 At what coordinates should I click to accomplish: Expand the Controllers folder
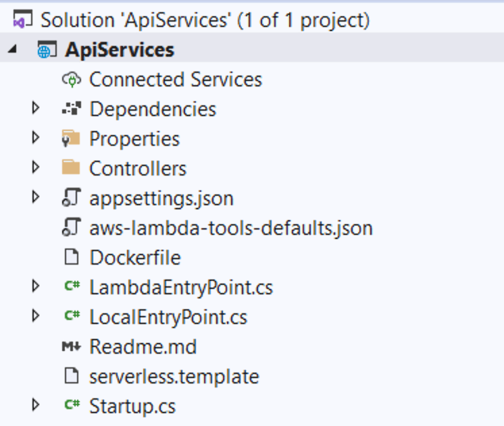pyautogui.click(x=36, y=167)
